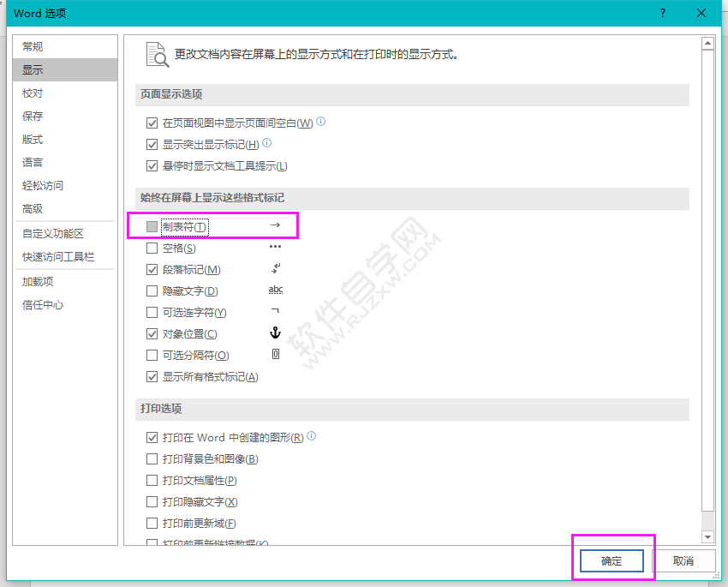Image resolution: width=728 pixels, height=587 pixels.
Task: Click the dialog help question mark
Action: 662,14
